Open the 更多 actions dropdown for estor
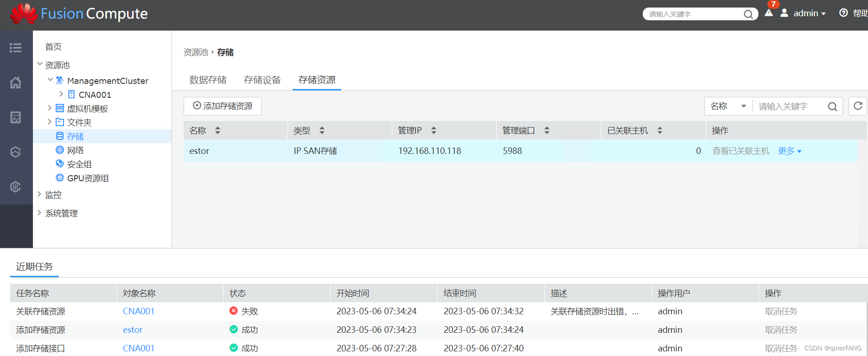Screen dimensions: 868x356 790,151
